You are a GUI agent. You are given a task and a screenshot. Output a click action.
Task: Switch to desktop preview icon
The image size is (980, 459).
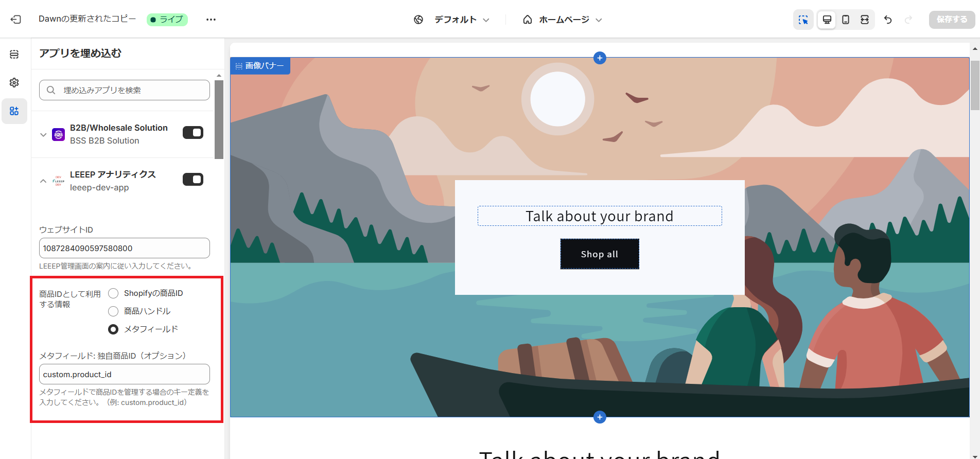[827, 20]
